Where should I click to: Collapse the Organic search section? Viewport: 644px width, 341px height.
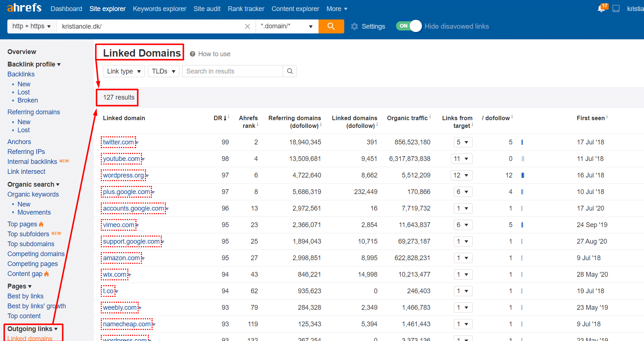point(33,184)
